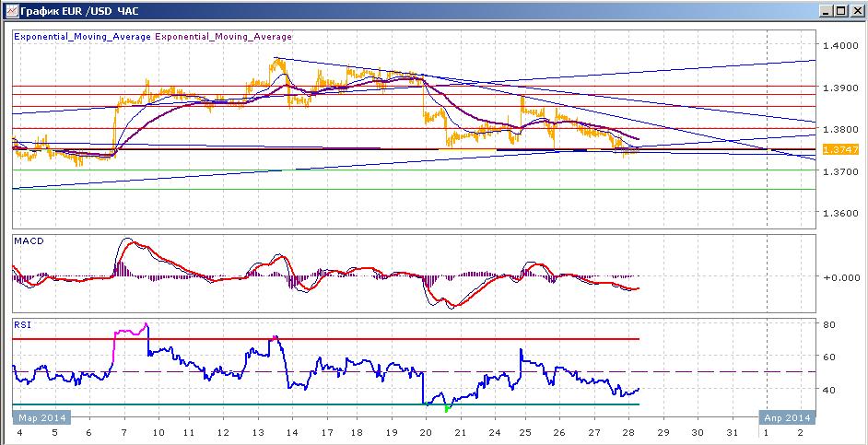Click the Мар 2014 month marker
Screen dimensions: 868x445
coord(42,417)
